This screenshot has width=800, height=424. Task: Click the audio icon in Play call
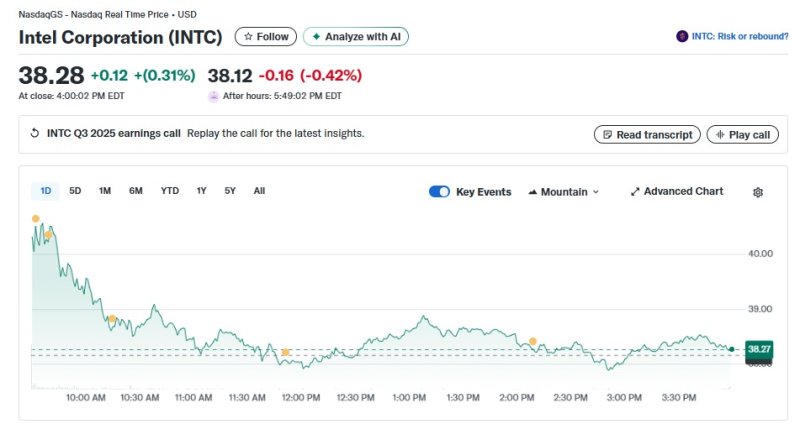pos(718,135)
